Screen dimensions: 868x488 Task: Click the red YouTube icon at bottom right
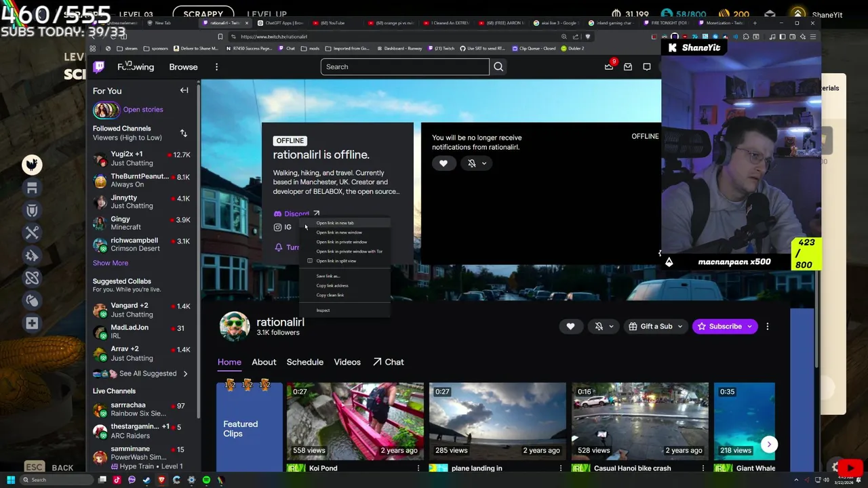[x=850, y=468]
